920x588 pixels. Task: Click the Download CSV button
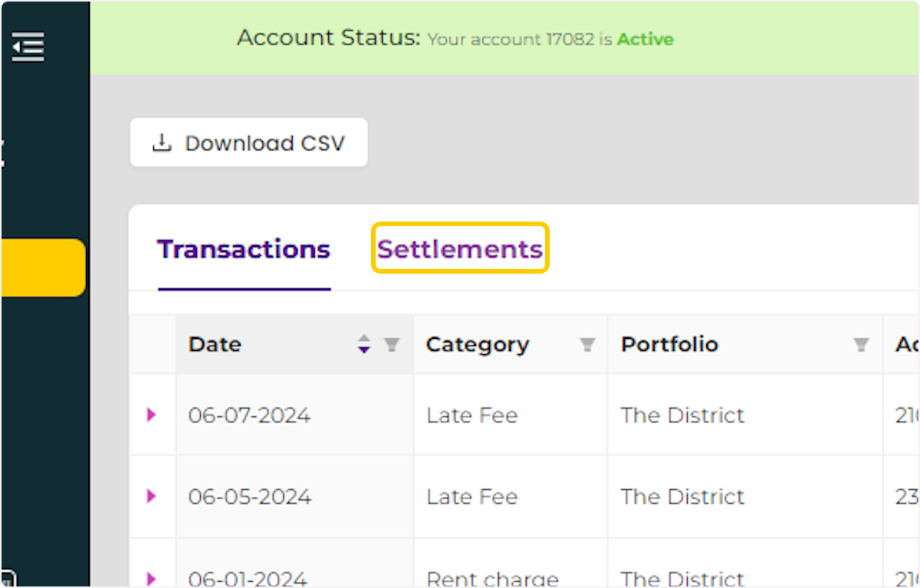coord(248,143)
